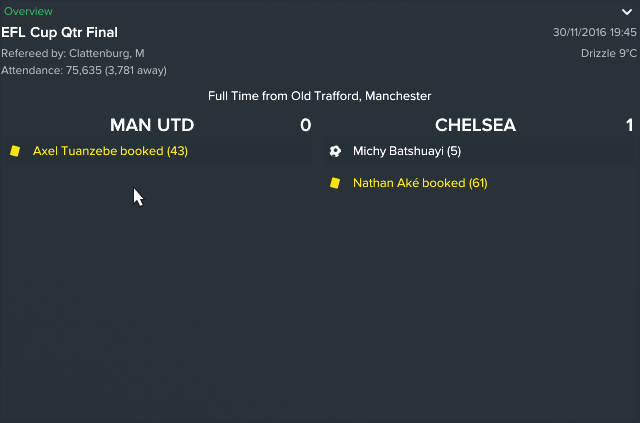
Task: Click the away attendance (3,781 away) text
Action: (x=136, y=70)
